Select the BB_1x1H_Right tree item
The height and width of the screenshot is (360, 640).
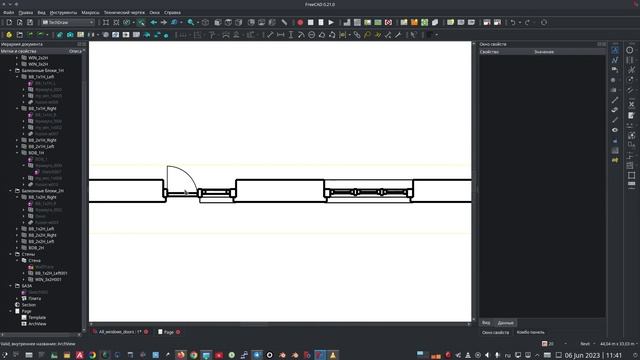pyautogui.click(x=42, y=109)
